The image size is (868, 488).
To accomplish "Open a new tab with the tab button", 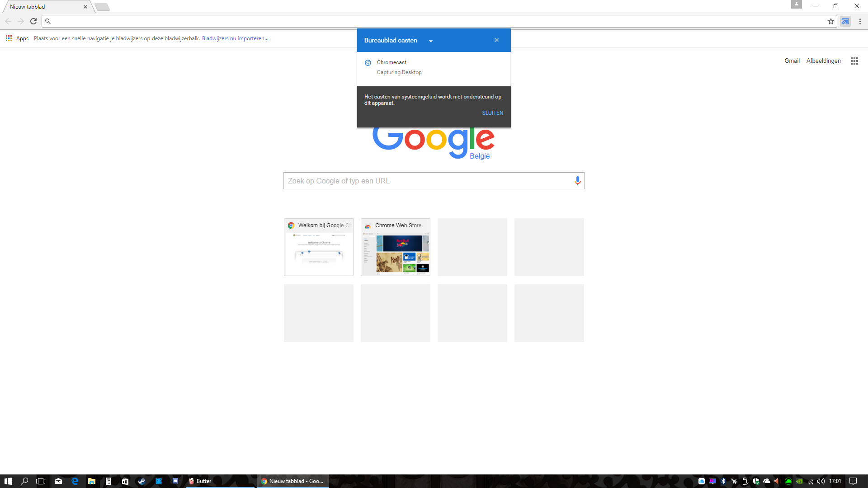I will (102, 7).
